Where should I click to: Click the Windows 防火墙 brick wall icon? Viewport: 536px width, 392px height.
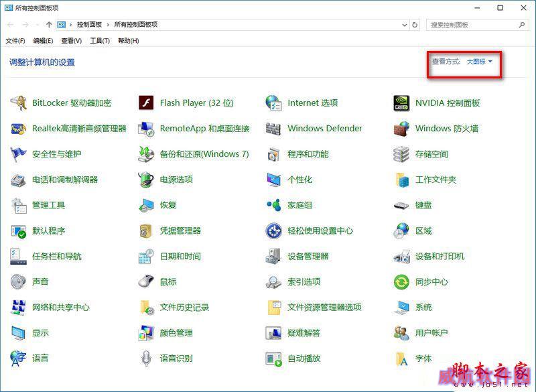pos(401,129)
